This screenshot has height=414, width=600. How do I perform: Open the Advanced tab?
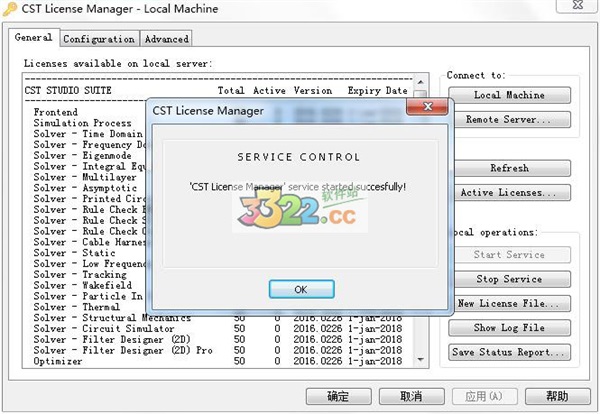[166, 39]
